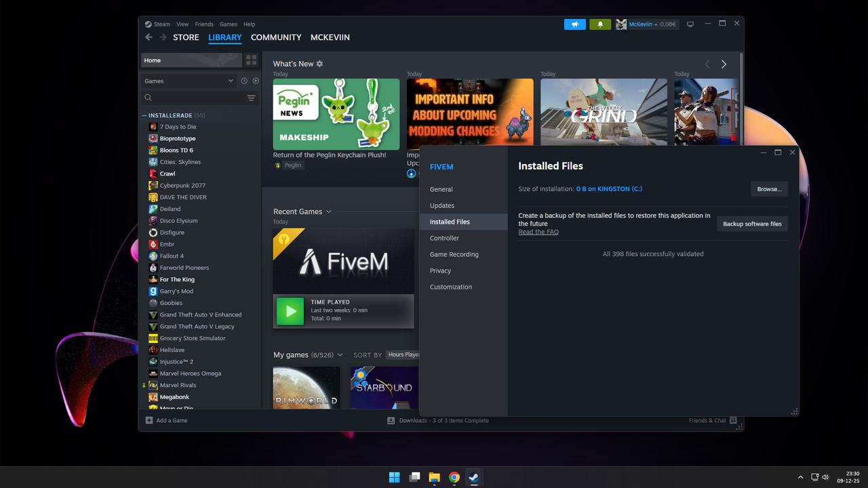Show previous What's New items arrow
868x488 pixels.
tap(707, 64)
